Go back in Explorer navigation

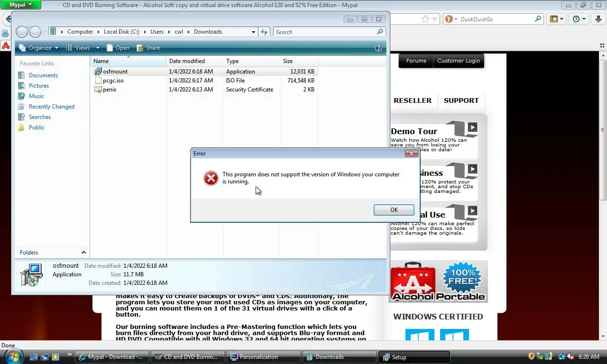click(22, 32)
